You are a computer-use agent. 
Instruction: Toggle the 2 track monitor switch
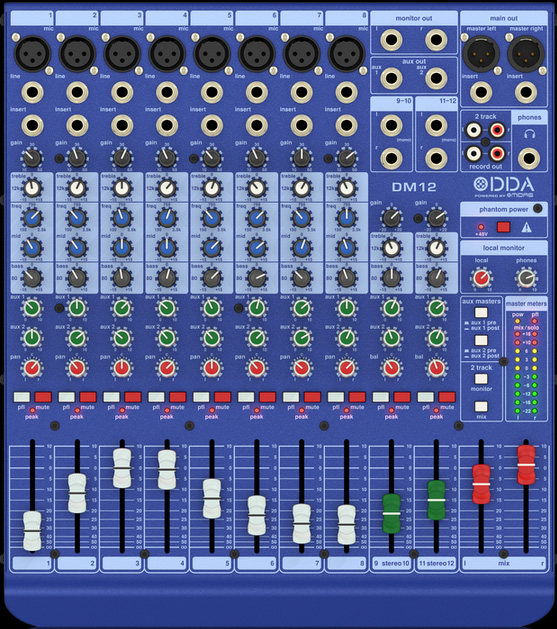pyautogui.click(x=481, y=379)
